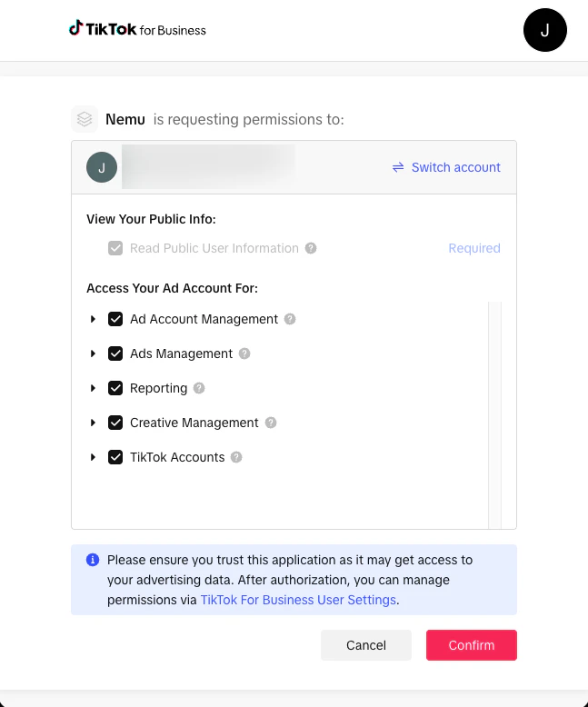The height and width of the screenshot is (707, 588).
Task: Expand the Reporting row
Action: 93,388
